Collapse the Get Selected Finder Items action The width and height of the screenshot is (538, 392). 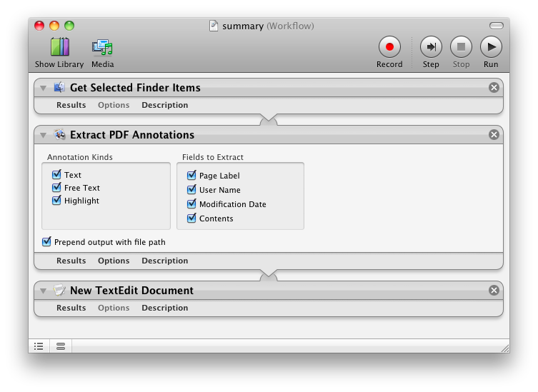coord(44,88)
